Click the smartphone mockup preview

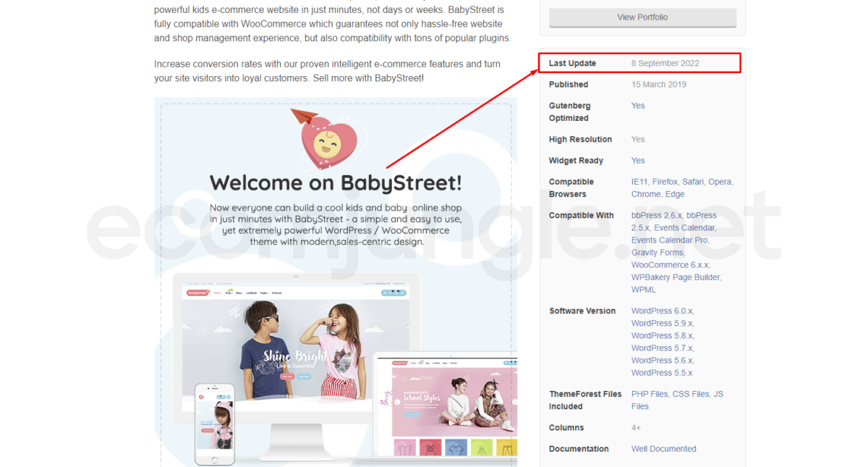point(214,424)
